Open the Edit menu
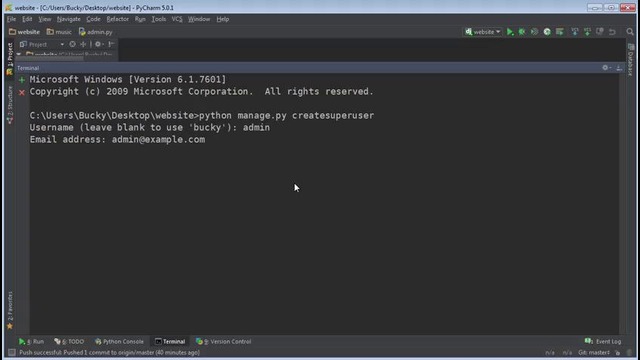The width and height of the screenshot is (640, 360). click(27, 19)
